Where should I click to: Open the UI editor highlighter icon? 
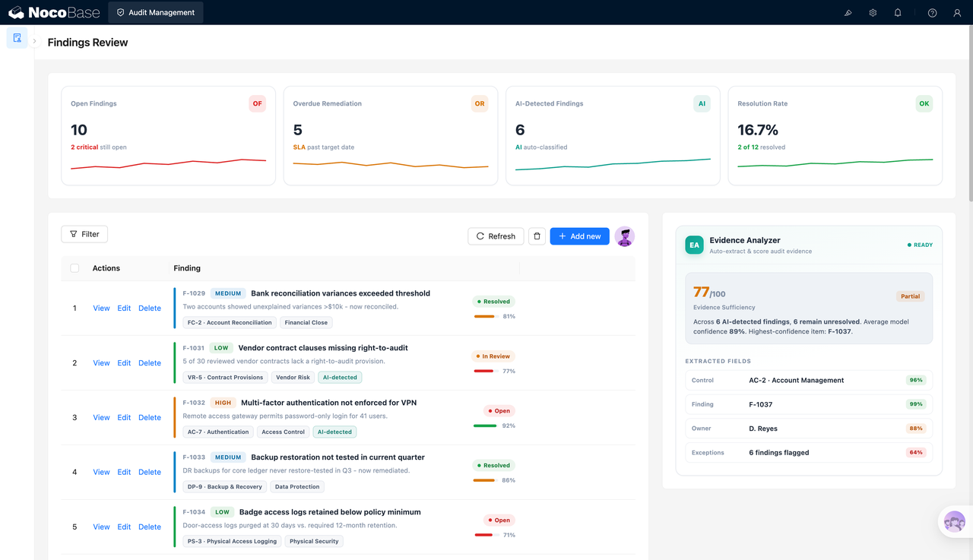coord(848,13)
